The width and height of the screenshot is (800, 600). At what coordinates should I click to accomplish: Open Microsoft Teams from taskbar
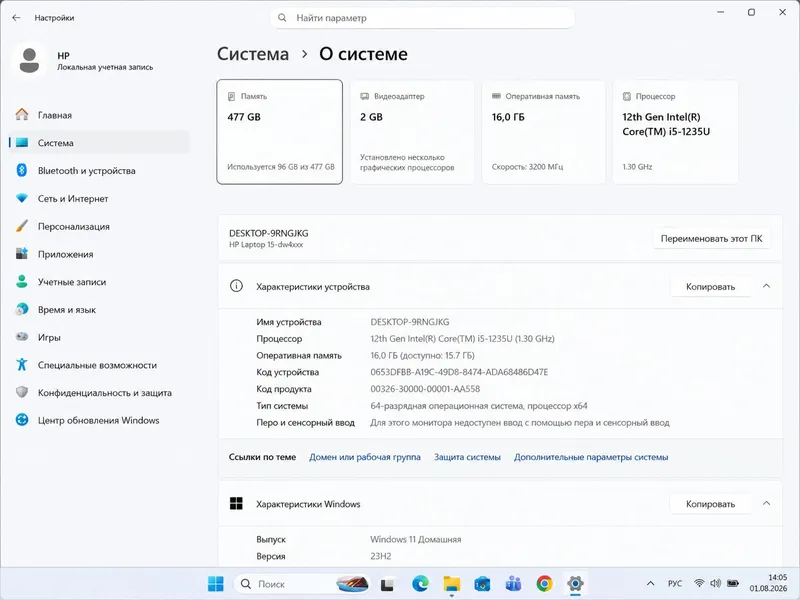pos(513,584)
